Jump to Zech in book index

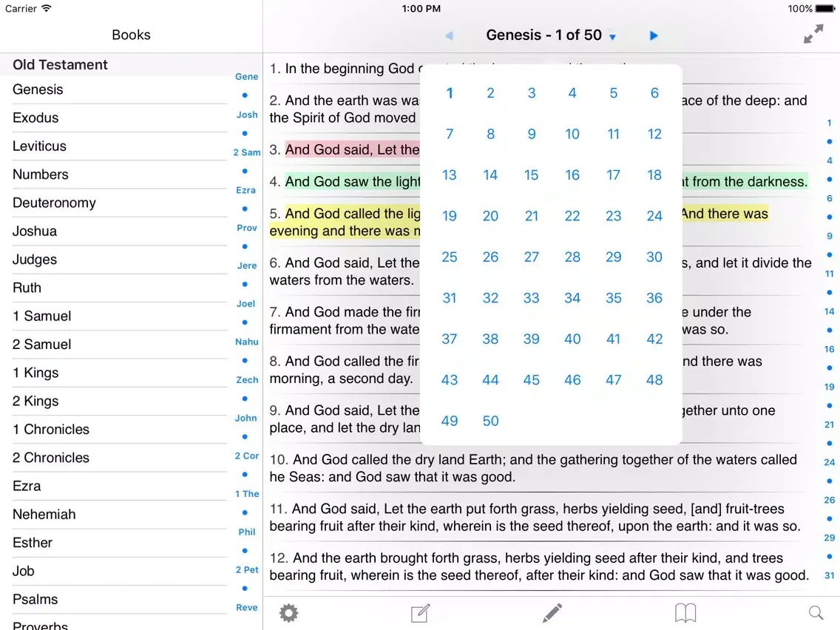[x=247, y=380]
